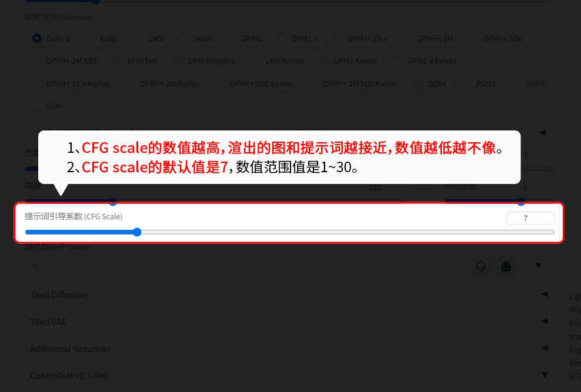Expand the Additional Networks section

(x=289, y=349)
